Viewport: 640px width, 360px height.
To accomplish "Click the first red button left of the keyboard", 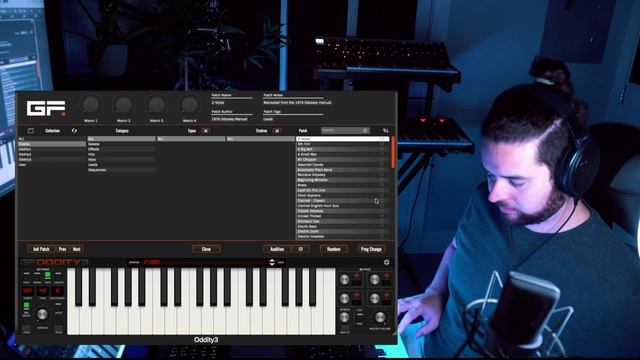I will tap(28, 291).
